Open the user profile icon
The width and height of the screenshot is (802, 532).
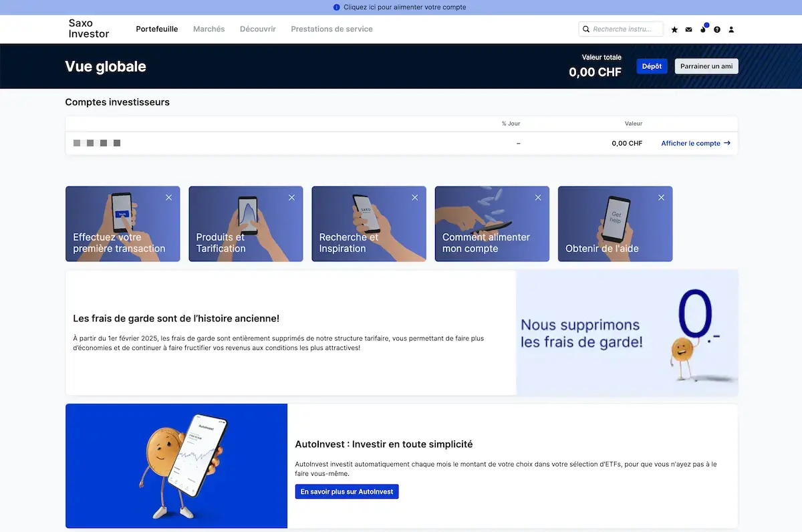coord(731,29)
